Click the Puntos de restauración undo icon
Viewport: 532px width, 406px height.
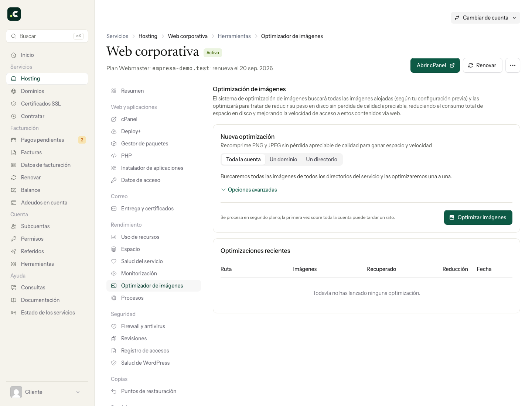click(114, 391)
